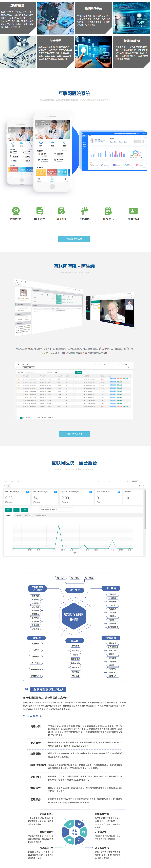151x868 pixels.
Task: Click the refresh icon in operations dashboard
Action: (18, 481)
